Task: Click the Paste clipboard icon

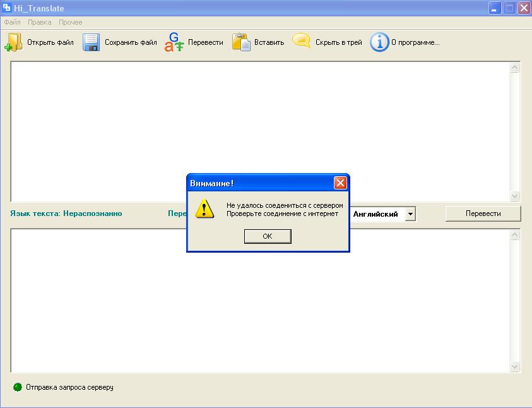Action: pyautogui.click(x=241, y=42)
